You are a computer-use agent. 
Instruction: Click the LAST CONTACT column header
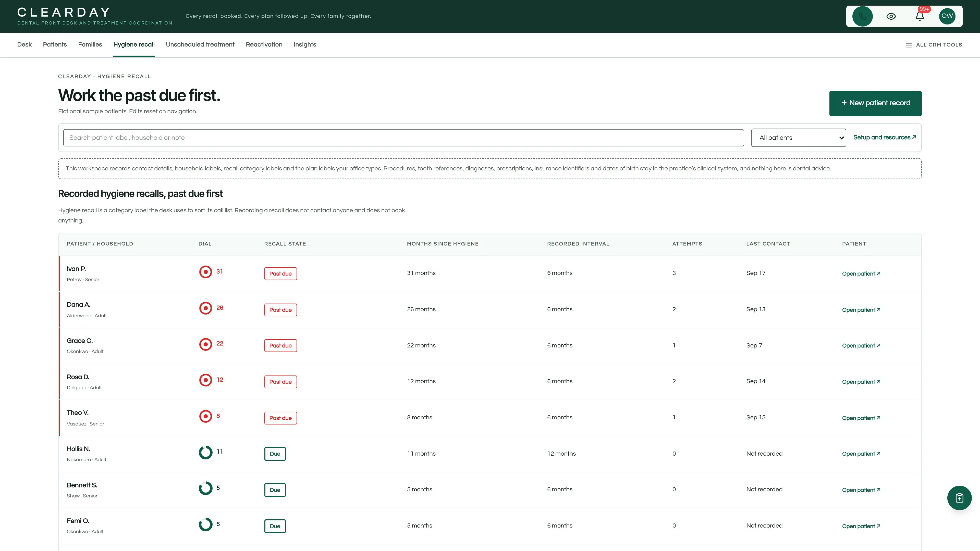coord(768,244)
